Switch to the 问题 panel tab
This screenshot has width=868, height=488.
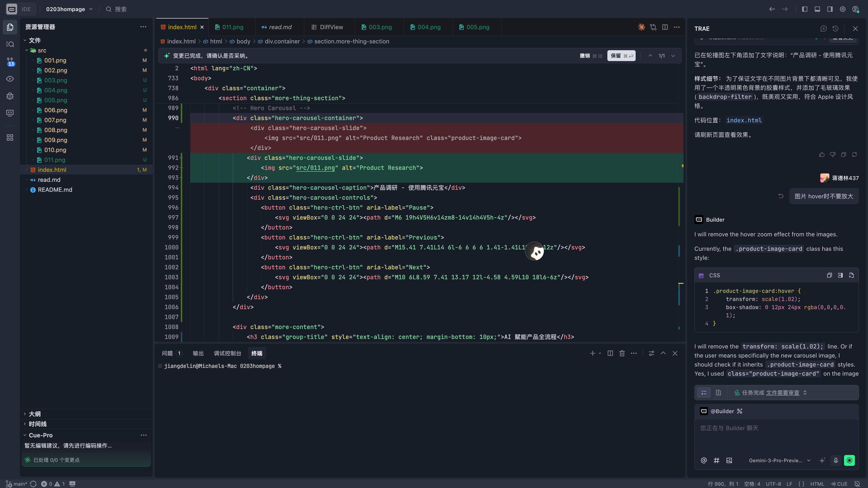[x=167, y=353]
